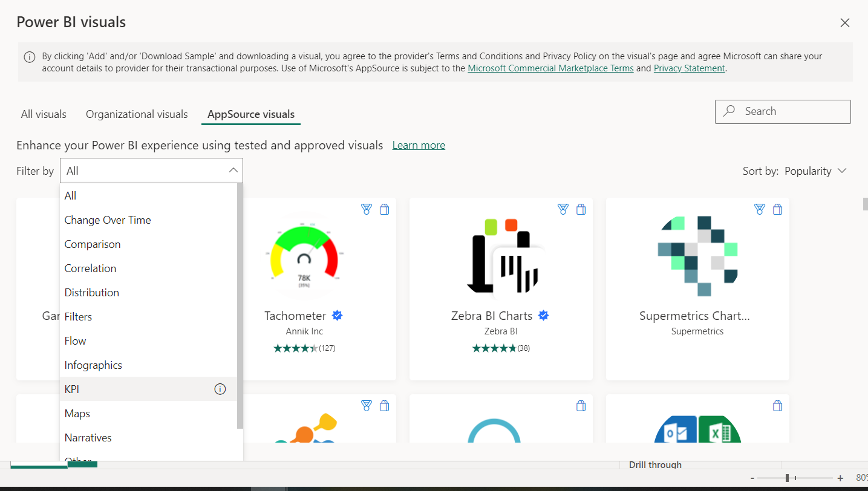Choose Correlation filter option
This screenshot has width=868, height=491.
[x=148, y=268]
